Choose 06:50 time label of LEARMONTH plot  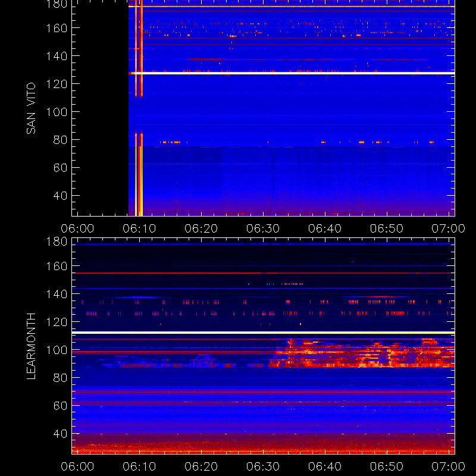[387, 466]
